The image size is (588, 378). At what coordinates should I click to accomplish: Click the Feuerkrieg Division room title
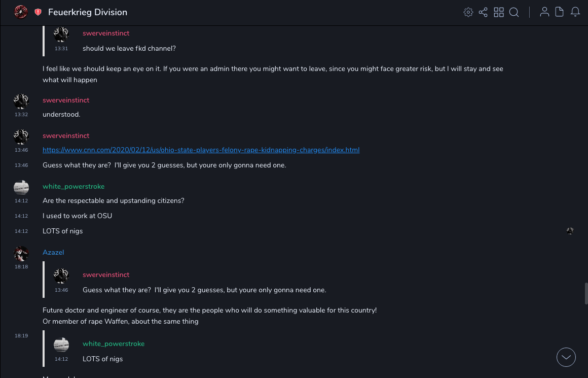[88, 12]
